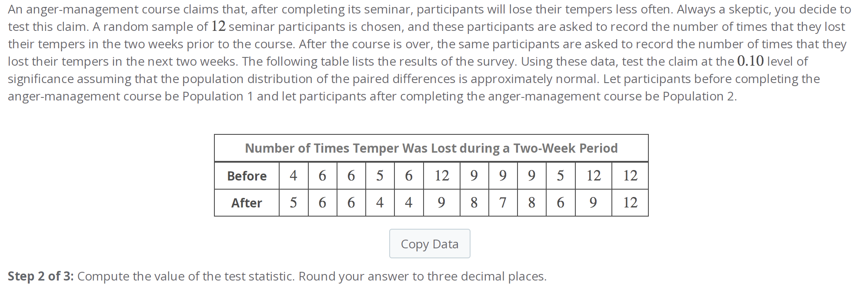The width and height of the screenshot is (868, 294).
Task: Click the last After cell showing 12
Action: pos(630,203)
